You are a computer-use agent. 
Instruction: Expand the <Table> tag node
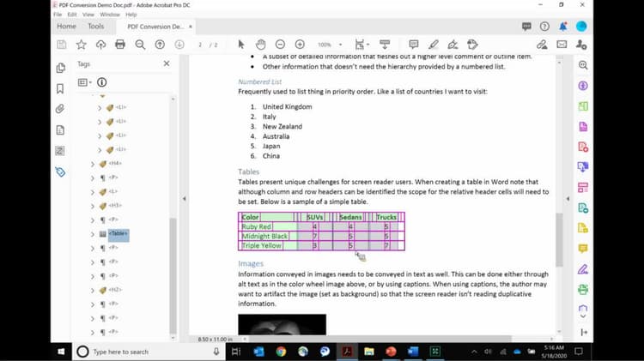click(93, 234)
